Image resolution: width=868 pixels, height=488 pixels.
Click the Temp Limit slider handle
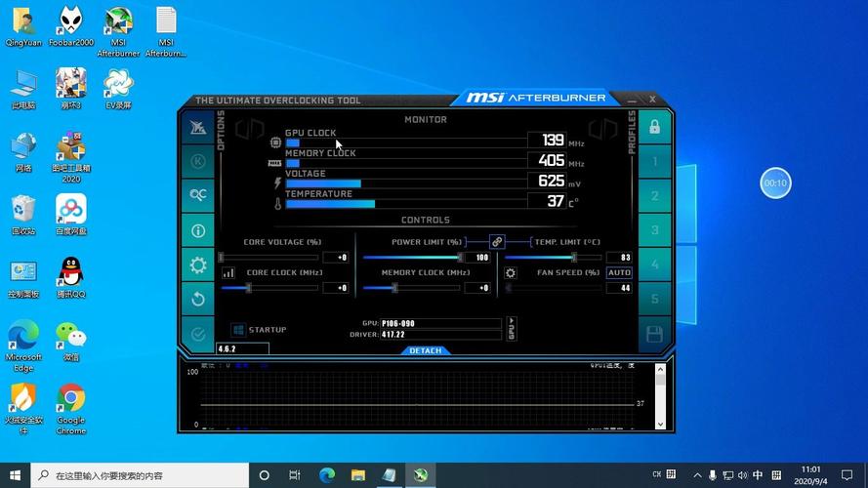(574, 258)
